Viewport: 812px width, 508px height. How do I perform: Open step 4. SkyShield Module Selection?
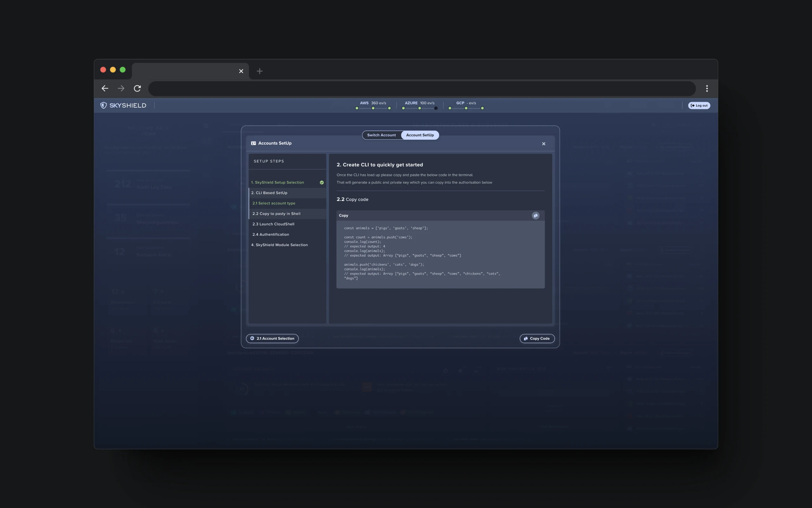click(x=287, y=245)
